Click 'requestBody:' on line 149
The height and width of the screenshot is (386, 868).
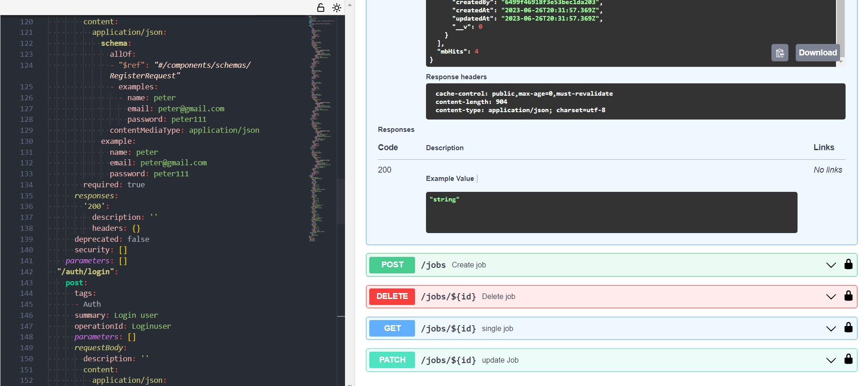pos(101,348)
